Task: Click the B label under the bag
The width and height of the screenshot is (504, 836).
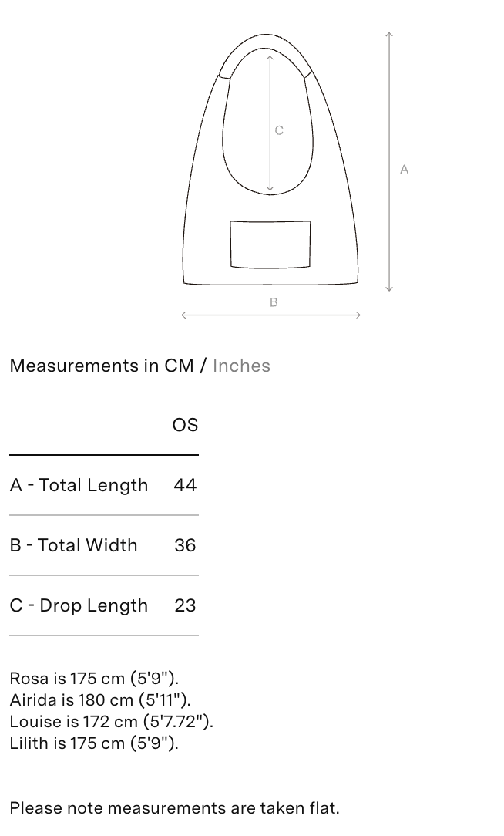Action: click(x=274, y=302)
